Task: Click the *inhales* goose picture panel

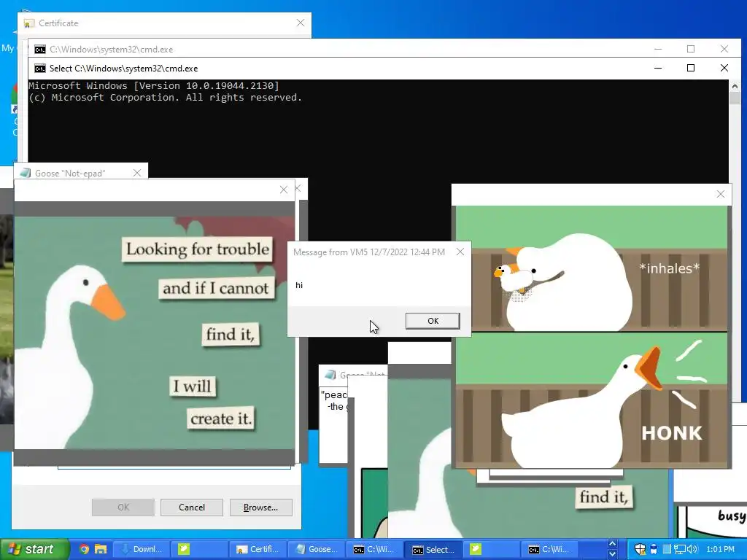Action: [591, 268]
